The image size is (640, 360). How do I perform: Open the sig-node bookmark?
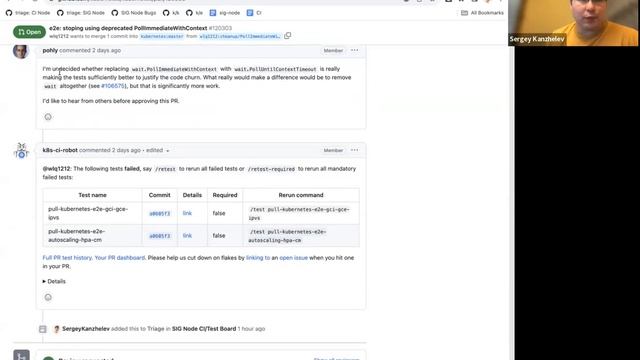[x=224, y=13]
